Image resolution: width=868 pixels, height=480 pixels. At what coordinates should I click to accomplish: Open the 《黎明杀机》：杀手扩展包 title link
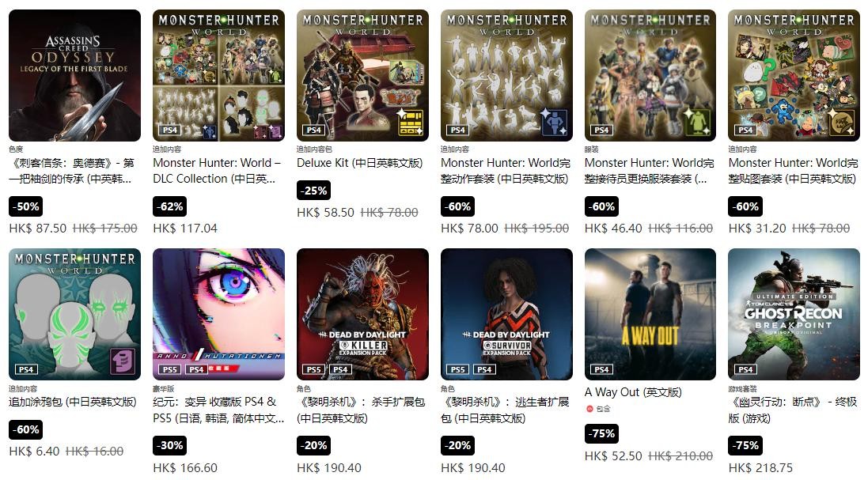click(x=360, y=410)
